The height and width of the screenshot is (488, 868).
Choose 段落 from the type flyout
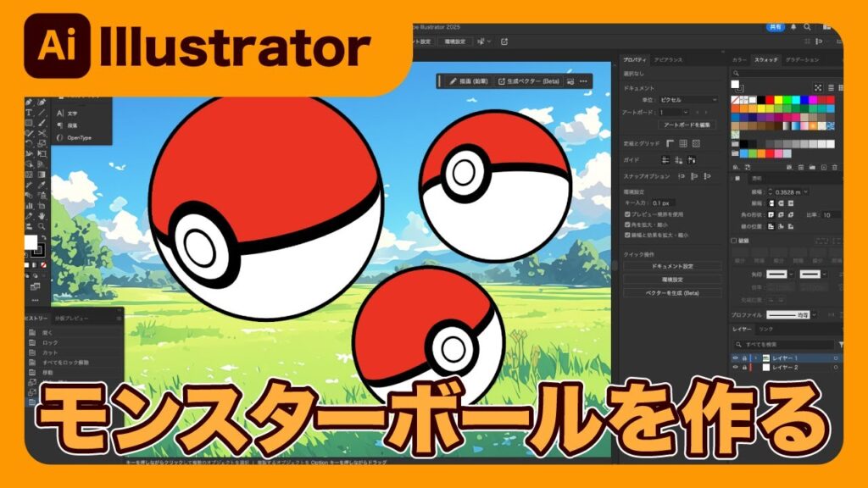click(x=73, y=125)
